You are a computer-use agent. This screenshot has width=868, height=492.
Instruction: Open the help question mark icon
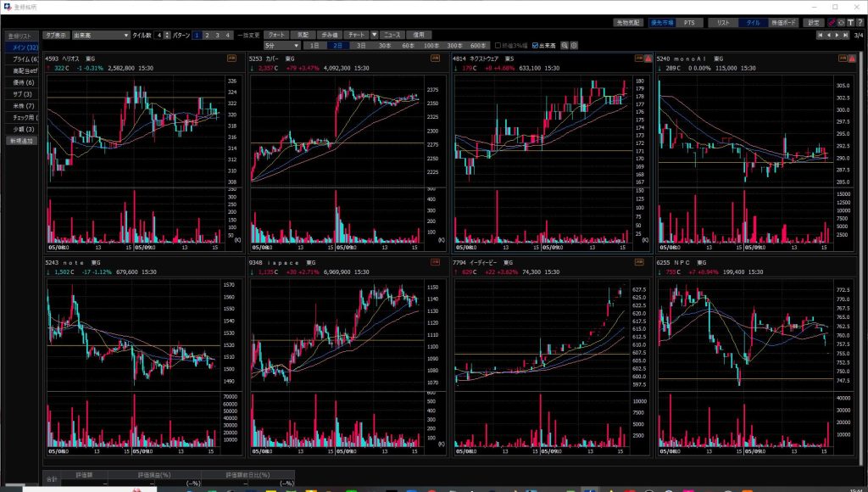(x=860, y=23)
